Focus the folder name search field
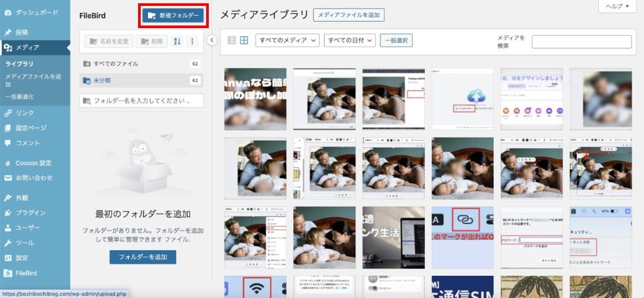This screenshot has height=298, width=644. (141, 101)
